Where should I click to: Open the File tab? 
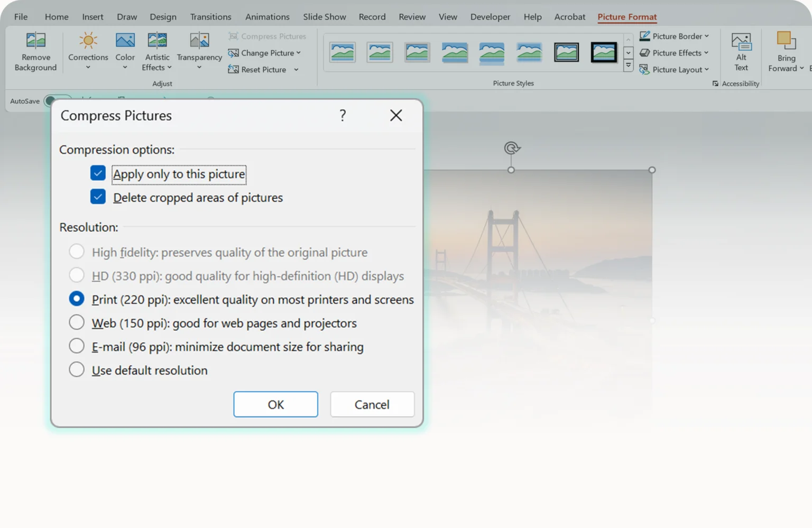point(21,16)
